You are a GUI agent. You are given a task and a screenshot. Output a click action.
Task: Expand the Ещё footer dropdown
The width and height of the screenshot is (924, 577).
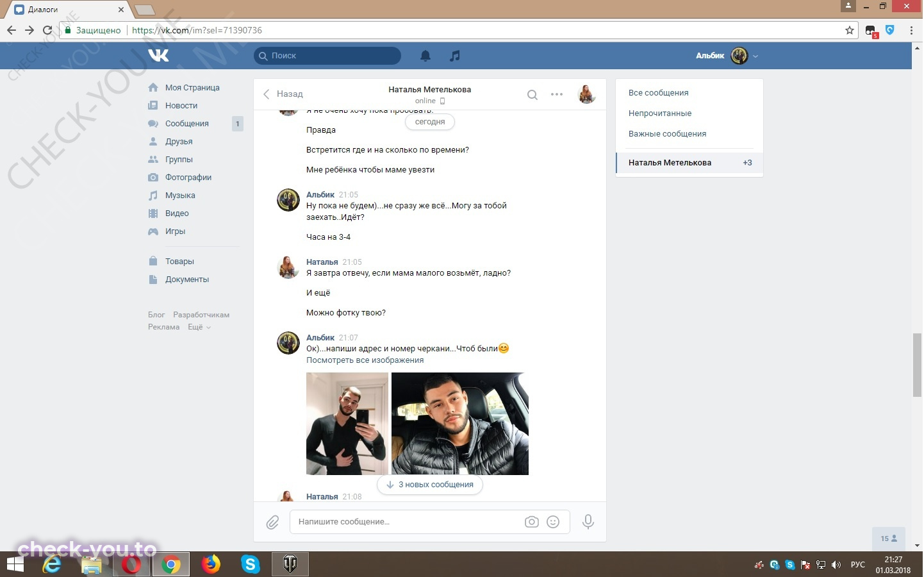coord(199,327)
